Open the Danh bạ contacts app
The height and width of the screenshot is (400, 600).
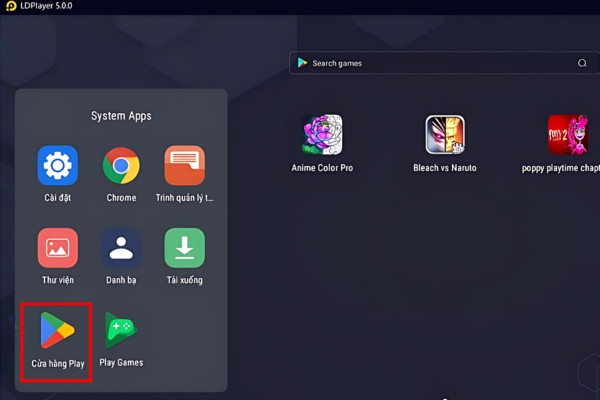pyautogui.click(x=121, y=248)
